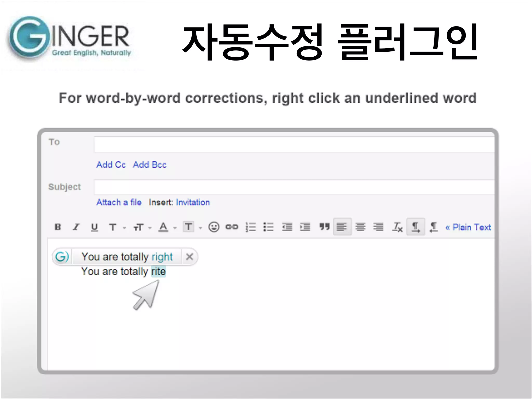Align text right
This screenshot has height=399, width=532.
pos(378,227)
